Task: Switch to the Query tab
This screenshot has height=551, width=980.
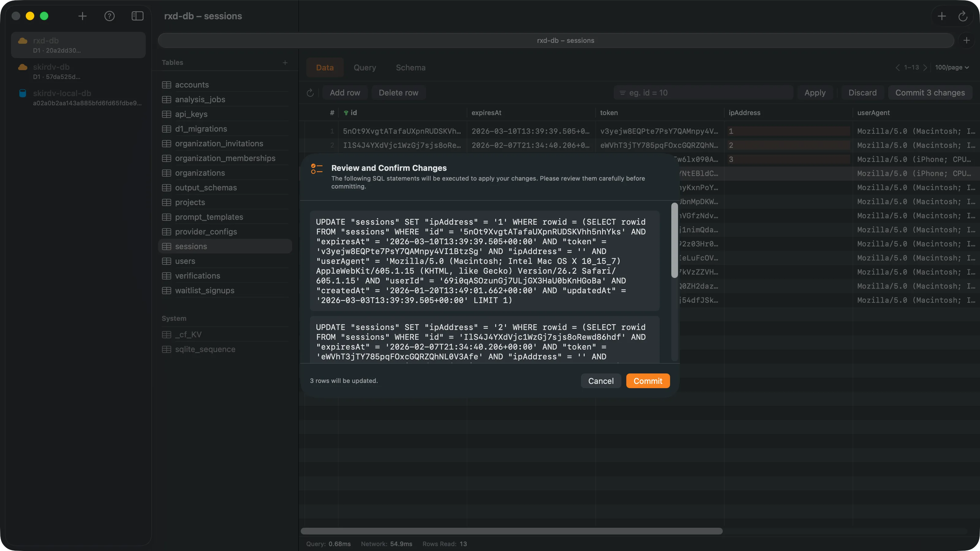Action: 364,67
